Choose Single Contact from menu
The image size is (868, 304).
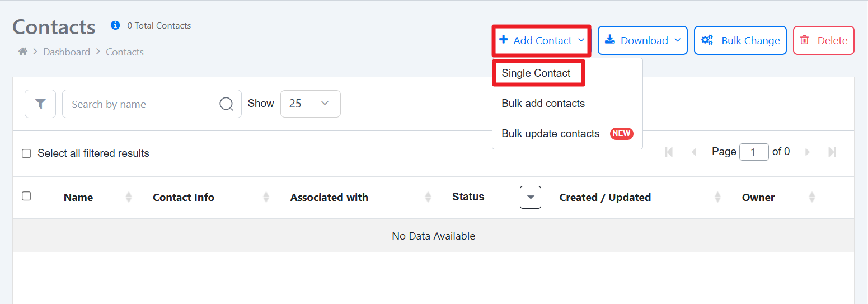(536, 73)
